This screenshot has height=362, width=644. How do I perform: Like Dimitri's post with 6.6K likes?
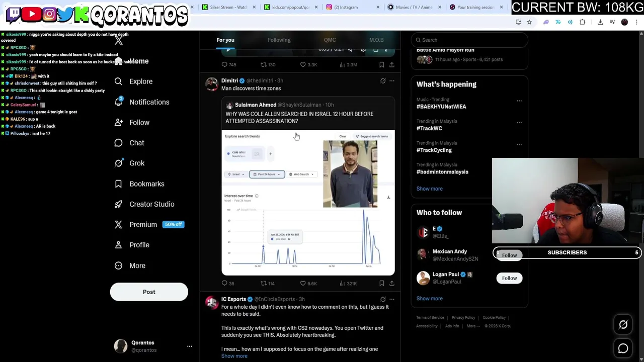[308, 284]
